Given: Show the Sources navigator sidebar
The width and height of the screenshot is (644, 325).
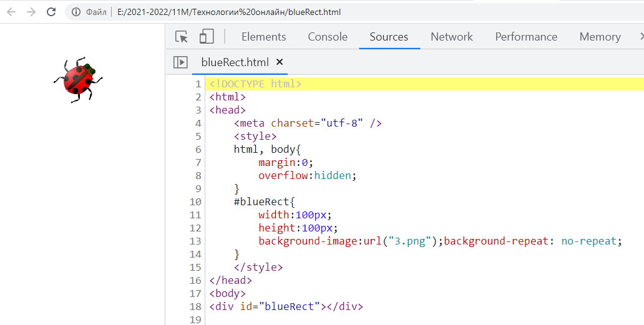Looking at the screenshot, I should (180, 62).
